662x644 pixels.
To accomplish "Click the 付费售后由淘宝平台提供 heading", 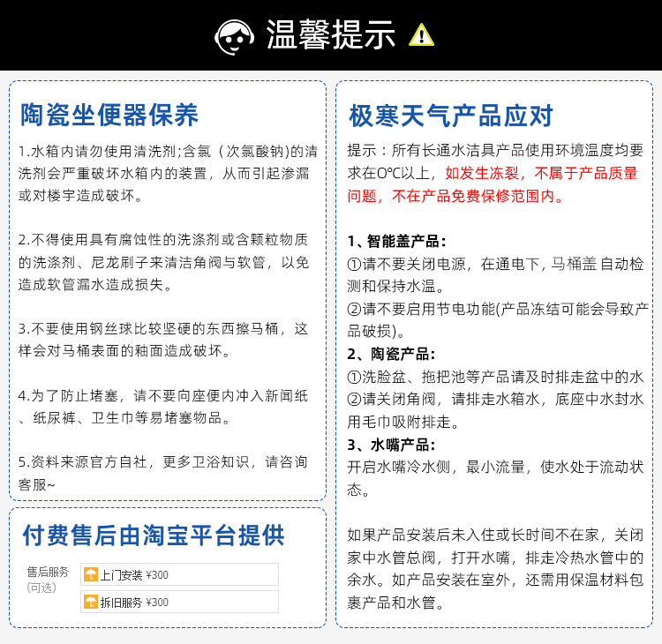I will pyautogui.click(x=154, y=535).
